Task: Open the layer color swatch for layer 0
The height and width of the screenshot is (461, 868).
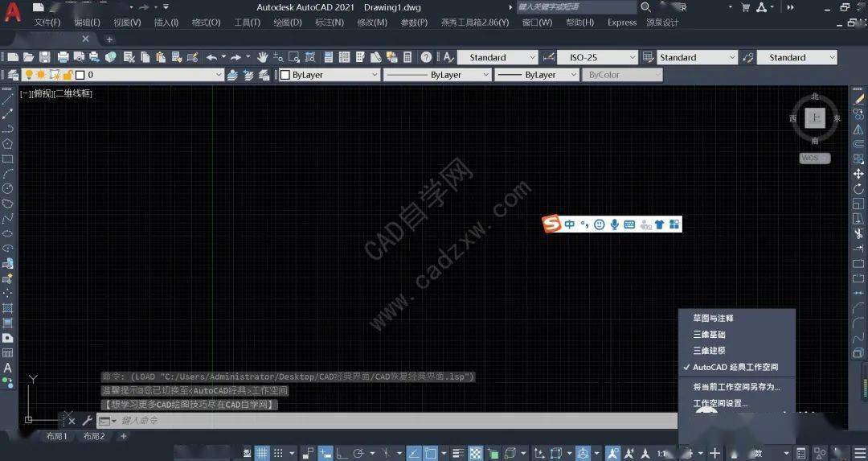Action: click(80, 75)
